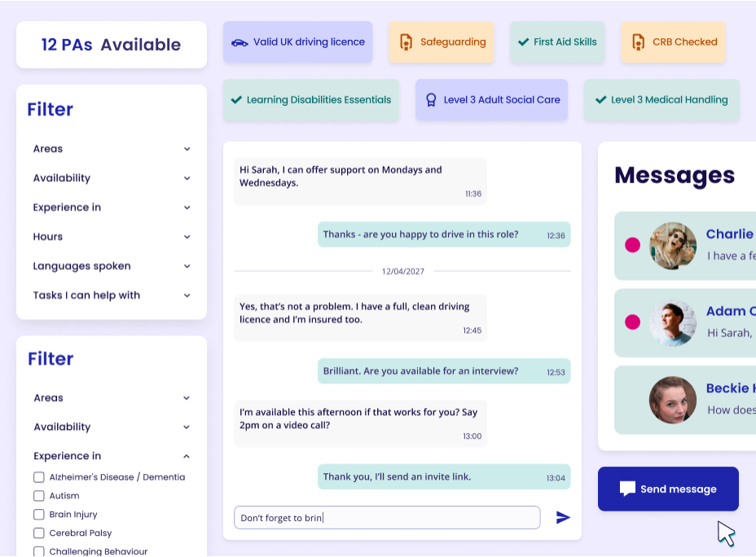Click the checkmark icon beside First Aid Skills
Screen dimensions: 756x557
click(522, 42)
